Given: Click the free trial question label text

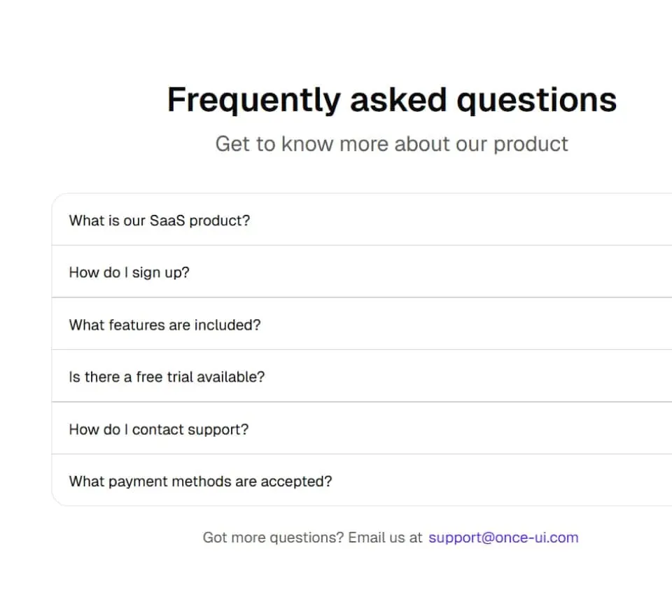Looking at the screenshot, I should [x=167, y=377].
